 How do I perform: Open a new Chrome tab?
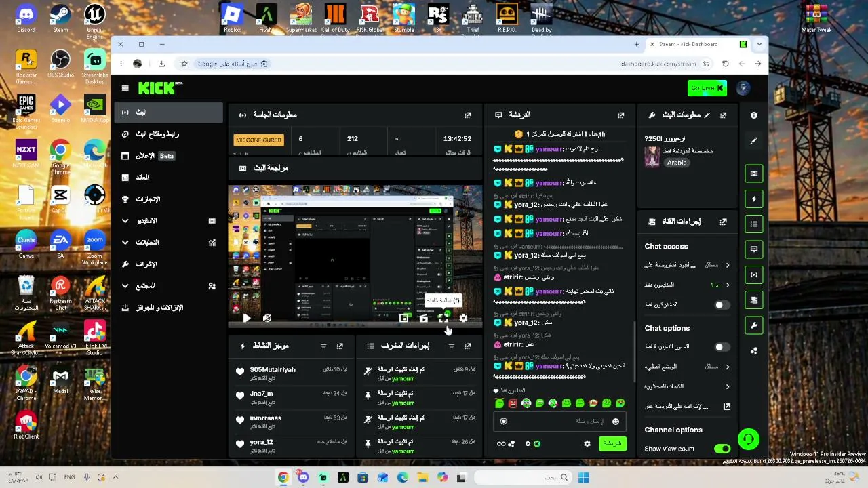pos(636,45)
